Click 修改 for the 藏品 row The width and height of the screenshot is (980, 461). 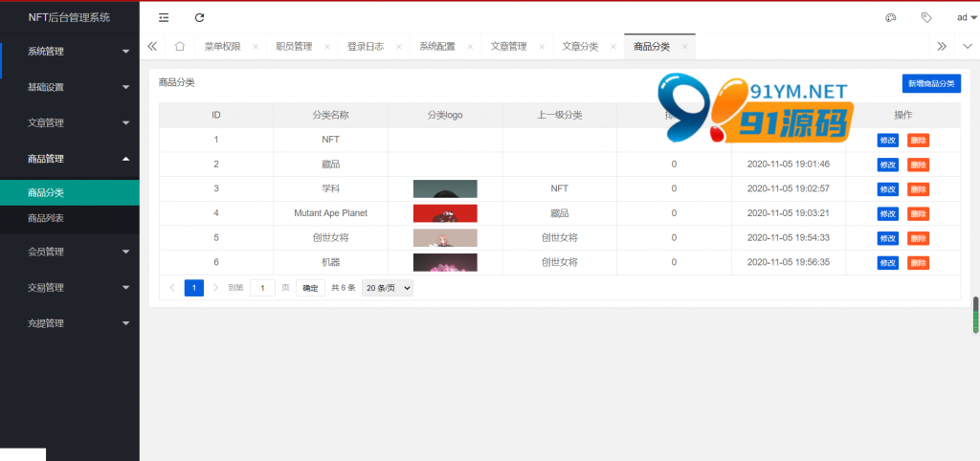[x=887, y=165]
